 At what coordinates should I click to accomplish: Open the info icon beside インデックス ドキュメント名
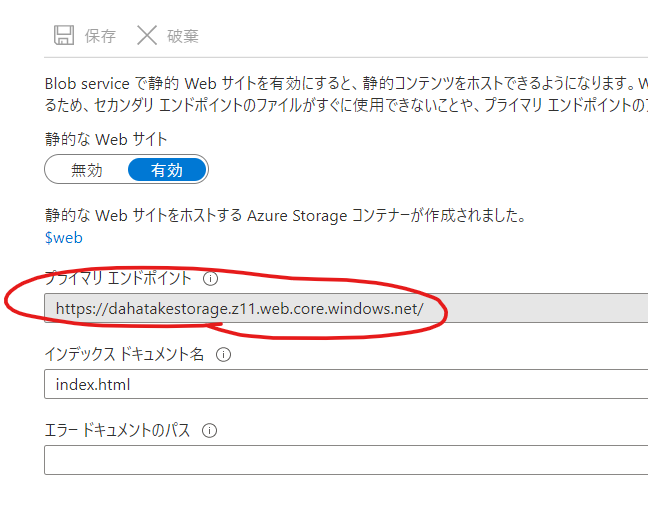(x=223, y=354)
